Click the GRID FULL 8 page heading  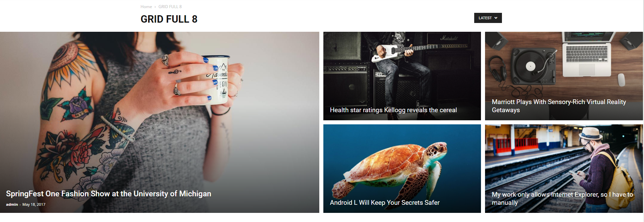(169, 19)
